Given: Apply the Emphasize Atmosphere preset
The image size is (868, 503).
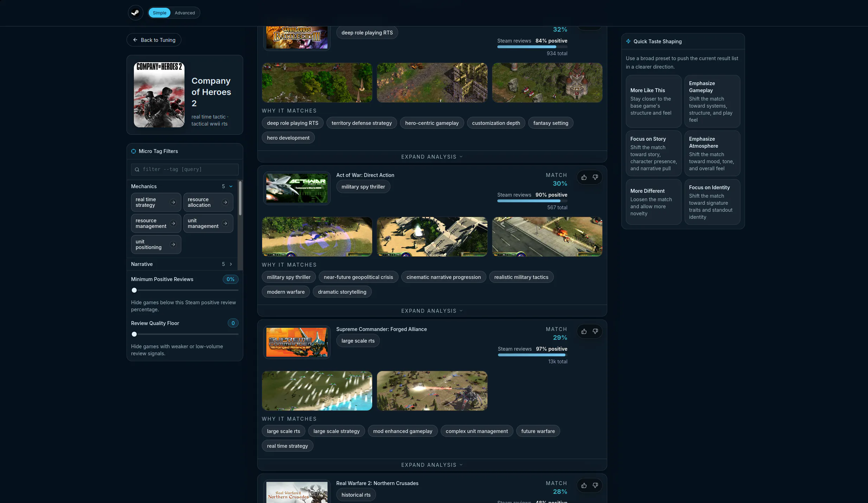Looking at the screenshot, I should click(x=712, y=153).
